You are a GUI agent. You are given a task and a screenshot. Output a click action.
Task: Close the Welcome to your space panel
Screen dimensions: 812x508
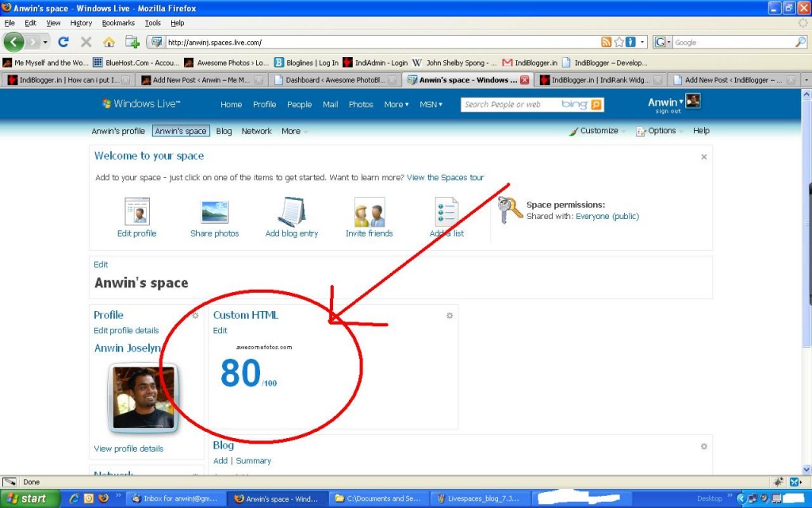click(x=704, y=156)
